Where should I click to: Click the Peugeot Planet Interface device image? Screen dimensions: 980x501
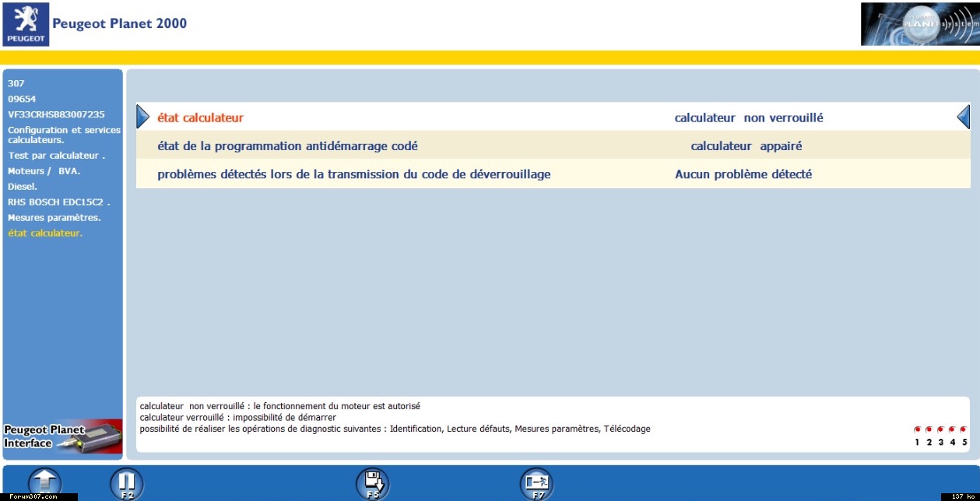[63, 436]
